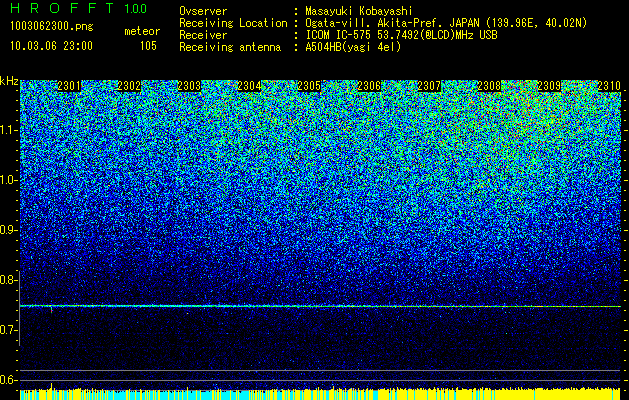The image size is (629, 400).
Task: Select the filename 1003062300.png
Action: [x=51, y=27]
